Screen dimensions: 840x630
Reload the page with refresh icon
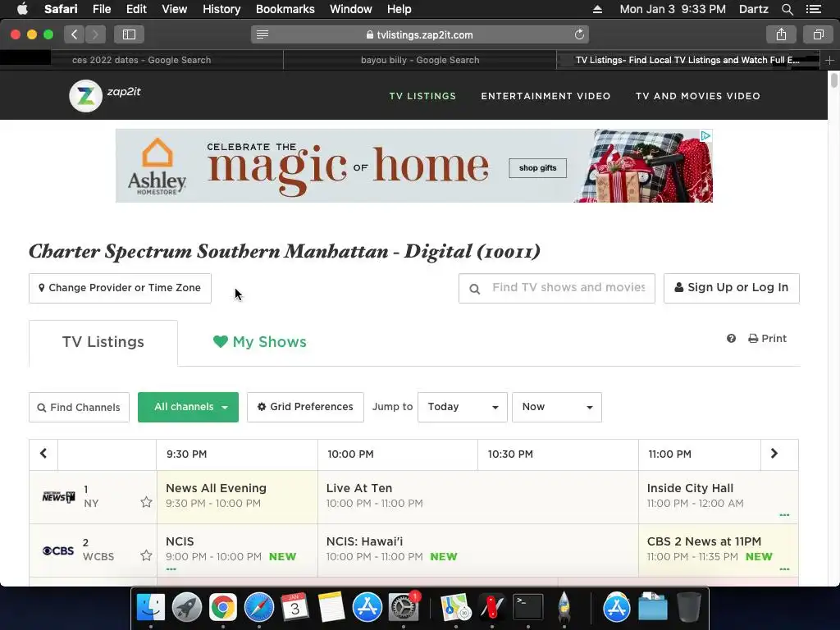click(579, 34)
